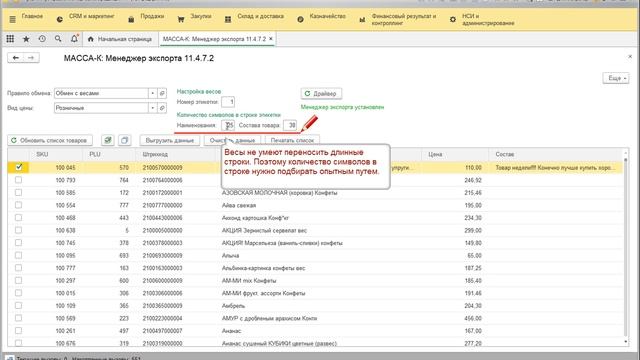
Task: Click the Драйвер button
Action: point(321,93)
